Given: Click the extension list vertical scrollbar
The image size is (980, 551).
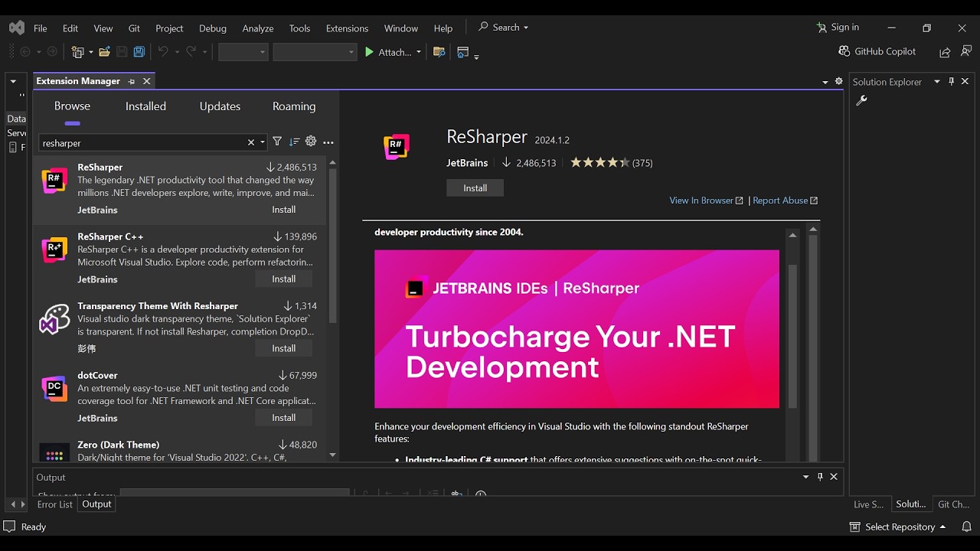Looking at the screenshot, I should pos(332,308).
